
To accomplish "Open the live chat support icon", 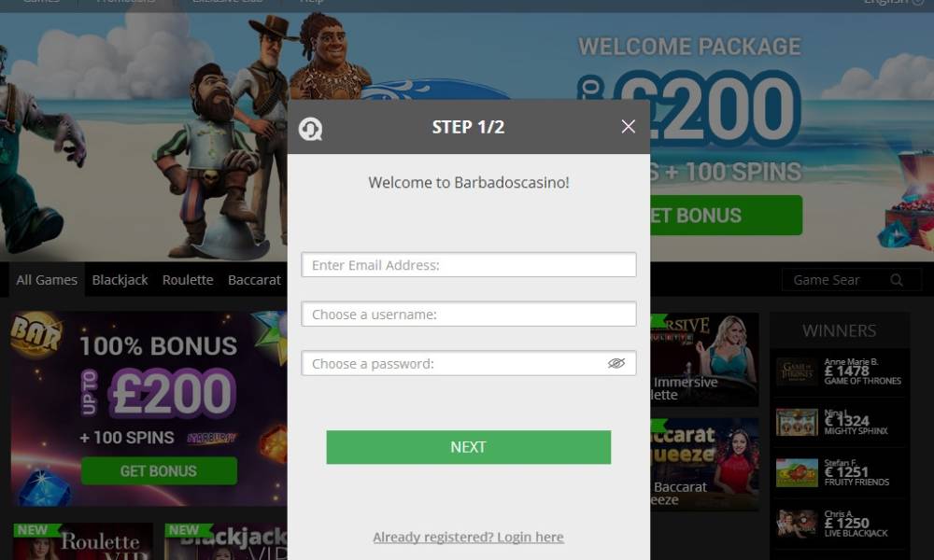I will pyautogui.click(x=310, y=129).
